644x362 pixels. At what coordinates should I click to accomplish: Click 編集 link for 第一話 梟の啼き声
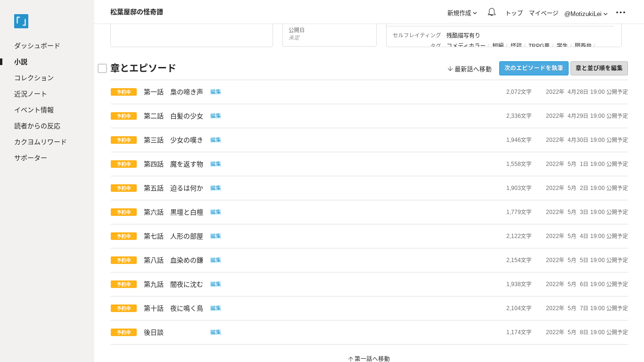click(x=215, y=92)
